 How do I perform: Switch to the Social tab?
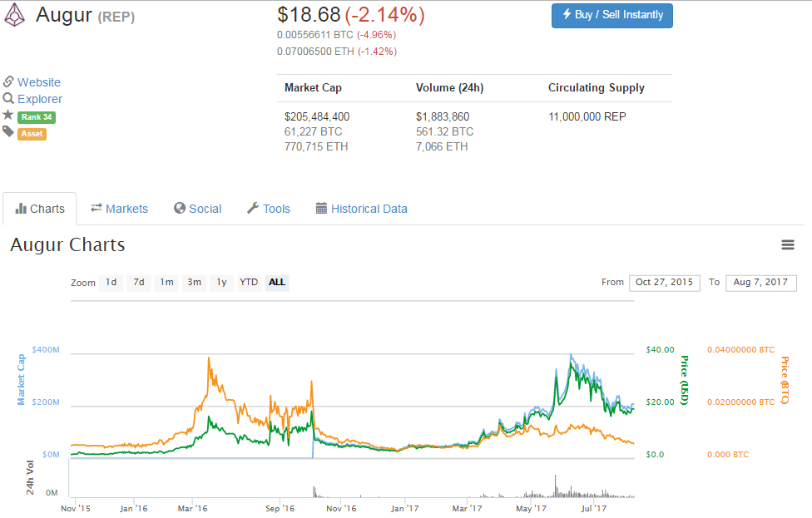tap(198, 209)
